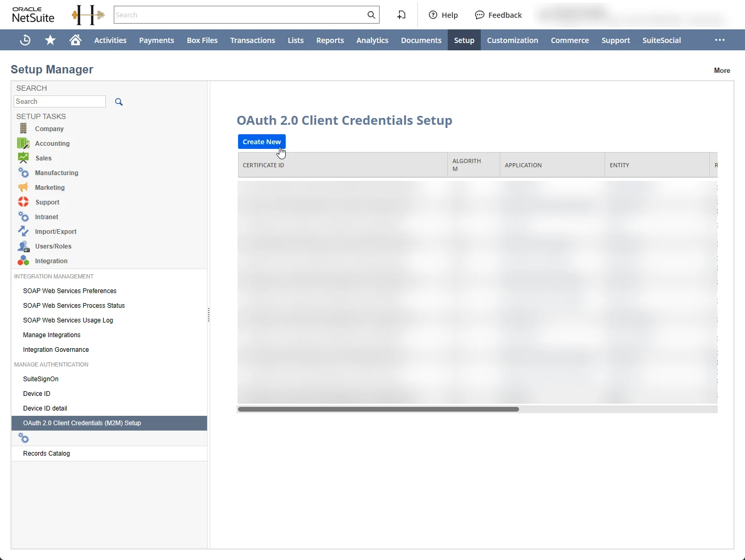Click the Setup Manager search input field
745x560 pixels.
pyautogui.click(x=60, y=102)
